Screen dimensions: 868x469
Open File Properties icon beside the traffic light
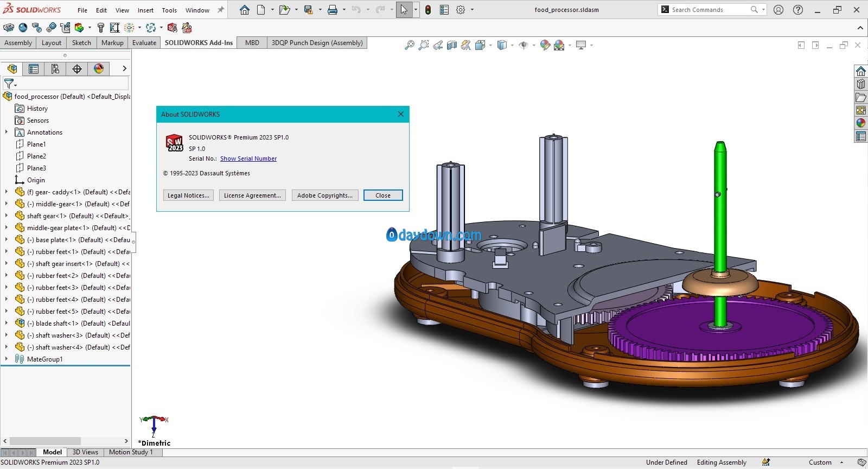(x=444, y=10)
